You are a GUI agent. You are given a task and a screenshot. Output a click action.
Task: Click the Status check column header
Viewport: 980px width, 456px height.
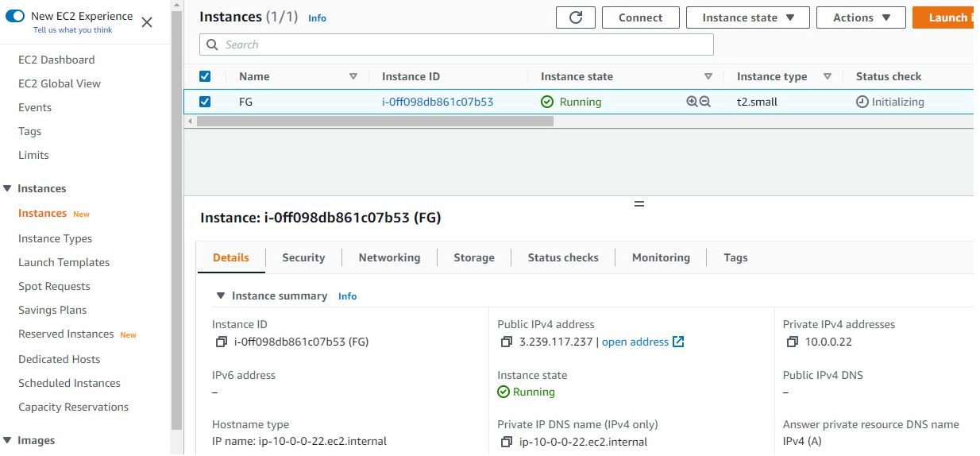889,76
